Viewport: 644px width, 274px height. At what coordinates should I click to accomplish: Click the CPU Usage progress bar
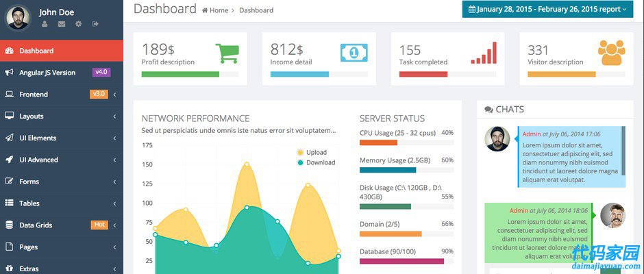[406, 142]
